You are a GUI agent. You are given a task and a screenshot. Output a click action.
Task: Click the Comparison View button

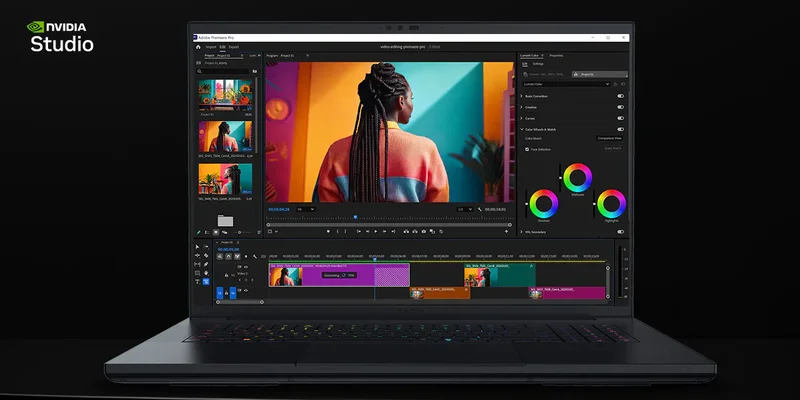609,138
